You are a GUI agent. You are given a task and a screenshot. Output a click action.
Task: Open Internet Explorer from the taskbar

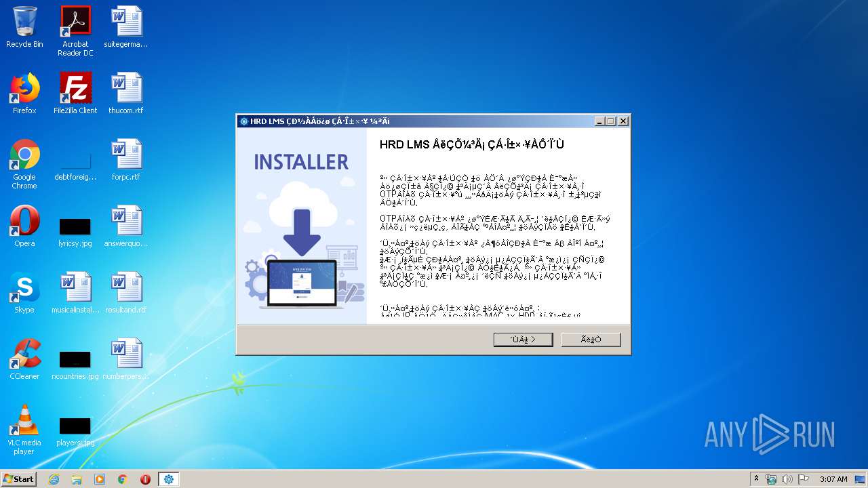point(54,479)
